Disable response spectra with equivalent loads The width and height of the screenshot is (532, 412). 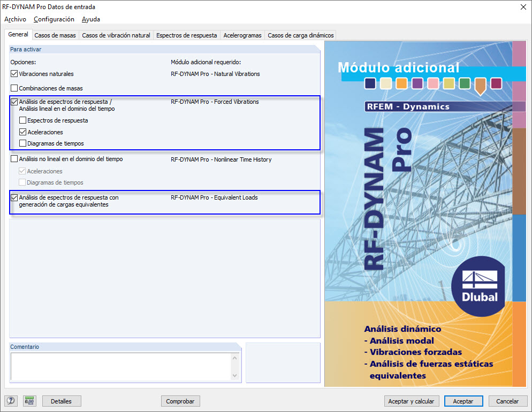[x=14, y=197]
